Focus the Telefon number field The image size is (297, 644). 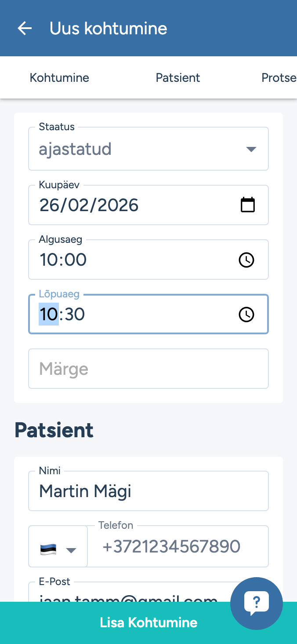pos(178,547)
